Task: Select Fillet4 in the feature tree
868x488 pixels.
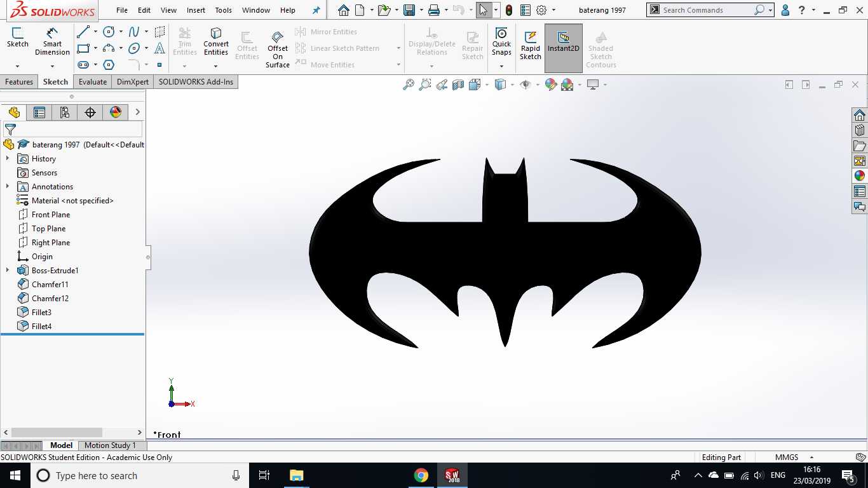Action: (x=41, y=327)
